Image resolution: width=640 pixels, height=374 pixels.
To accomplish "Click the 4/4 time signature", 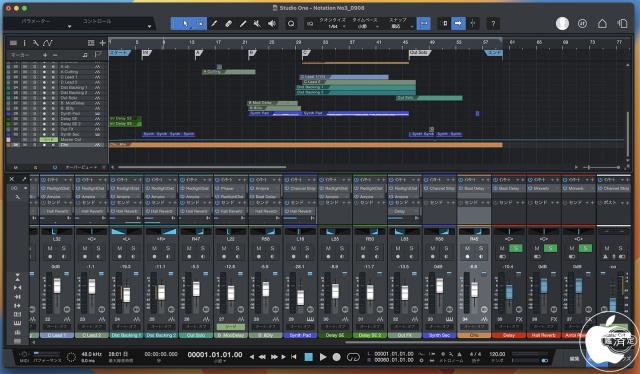I will 475,354.
